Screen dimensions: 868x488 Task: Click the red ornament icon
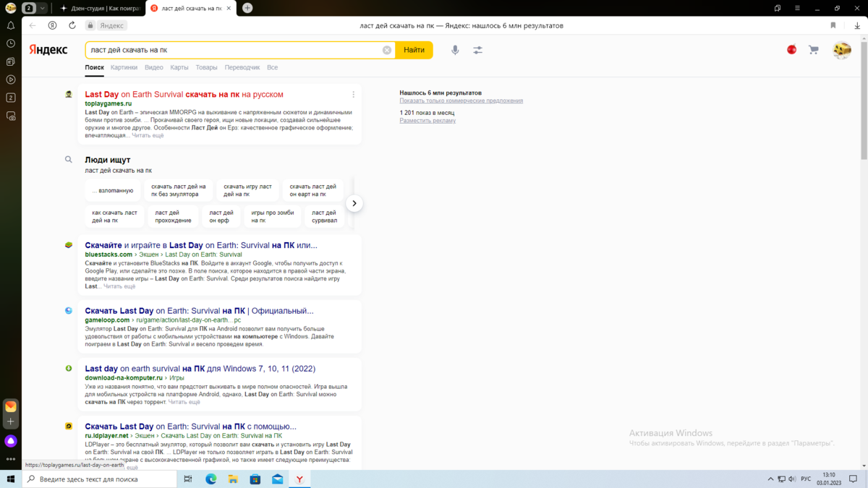pyautogui.click(x=791, y=50)
